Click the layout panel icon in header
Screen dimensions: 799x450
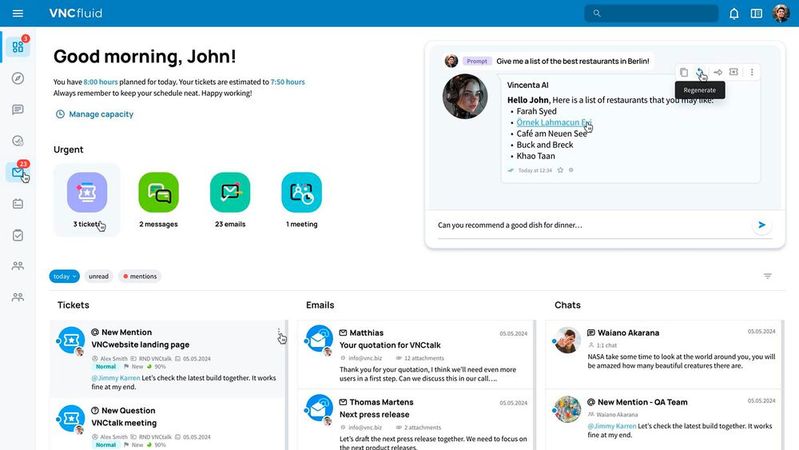(x=756, y=13)
